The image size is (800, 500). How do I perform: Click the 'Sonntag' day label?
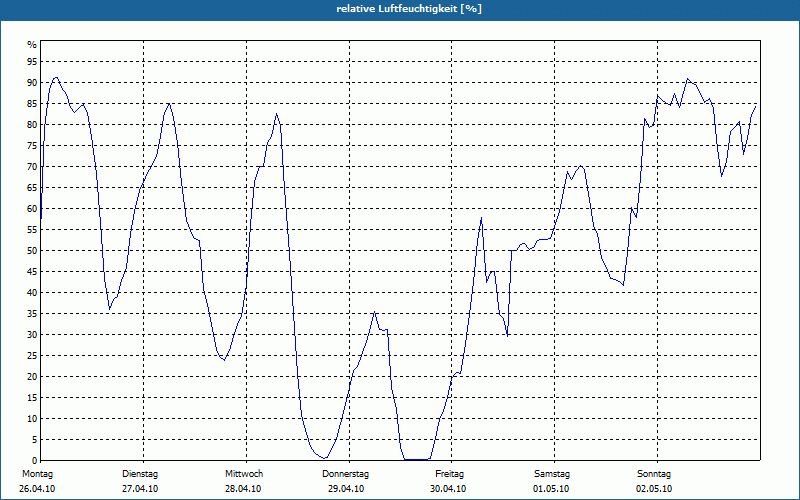point(654,474)
